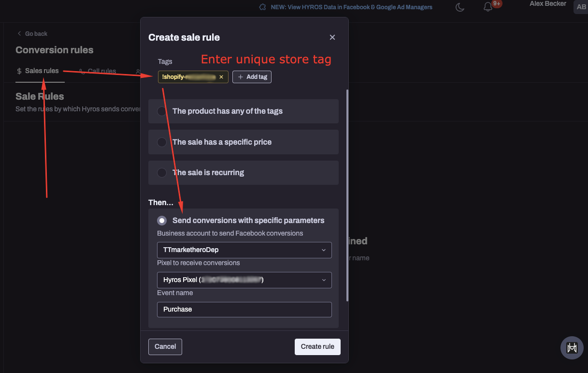This screenshot has width=588, height=373.
Task: Click the dollar icon on Sales rules
Action: 18,71
